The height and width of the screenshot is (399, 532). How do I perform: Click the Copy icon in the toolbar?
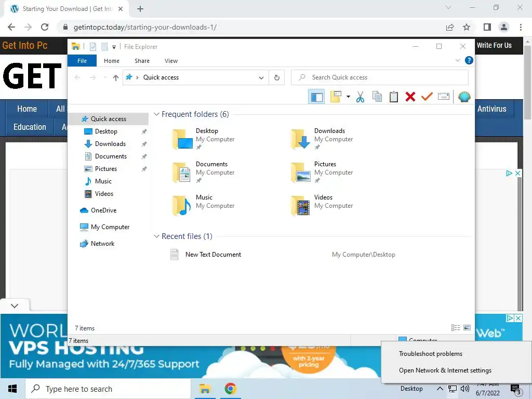coord(377,97)
